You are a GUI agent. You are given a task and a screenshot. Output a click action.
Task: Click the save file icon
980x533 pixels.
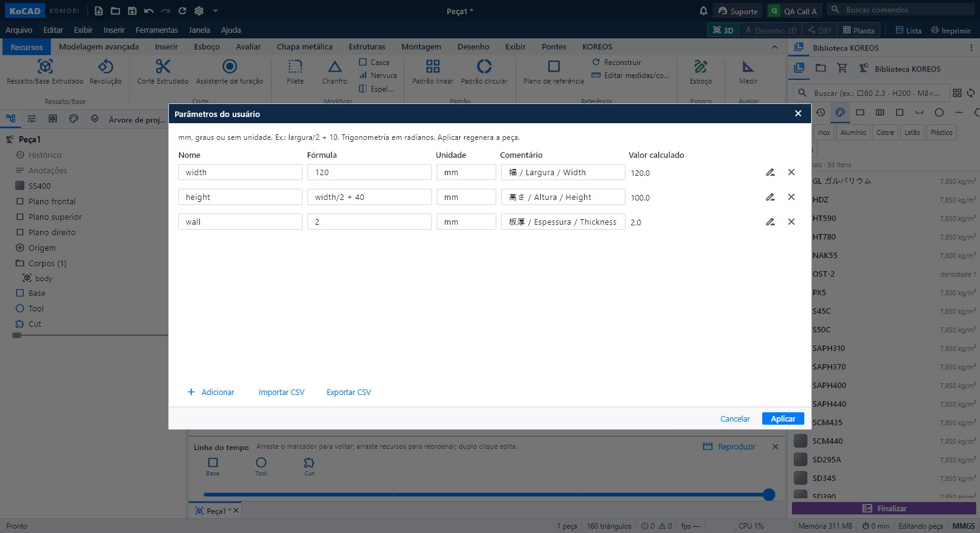[132, 11]
